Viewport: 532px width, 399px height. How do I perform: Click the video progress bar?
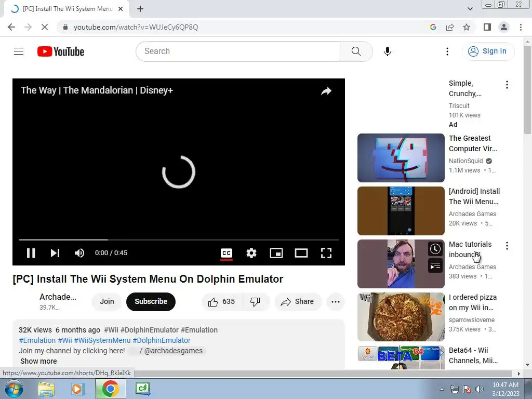pos(179,240)
